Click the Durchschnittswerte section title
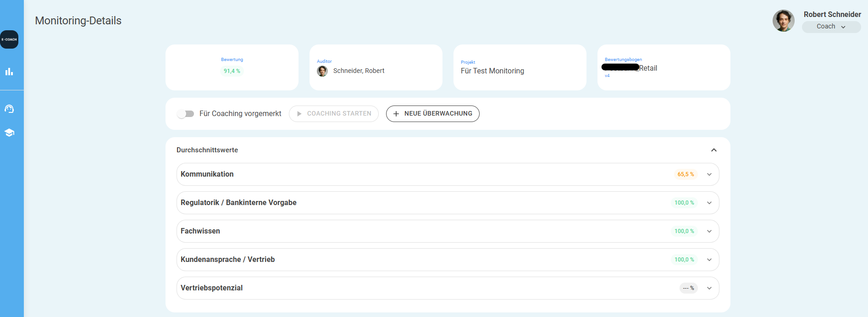 pyautogui.click(x=207, y=150)
